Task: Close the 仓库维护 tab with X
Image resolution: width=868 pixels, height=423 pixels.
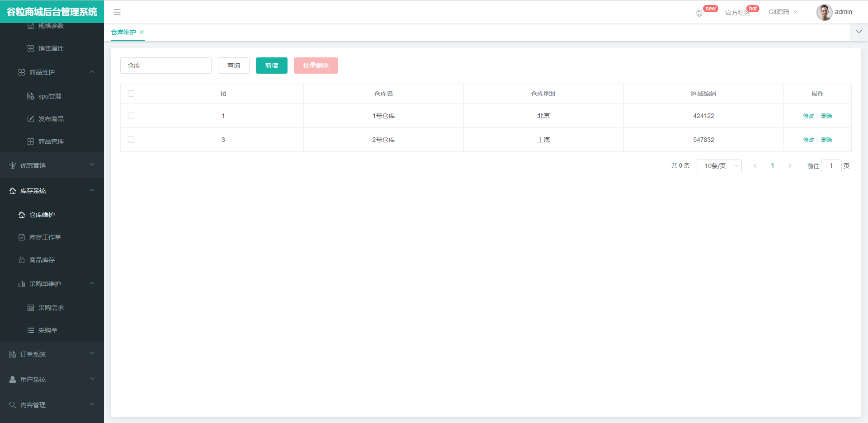Action: tap(142, 32)
